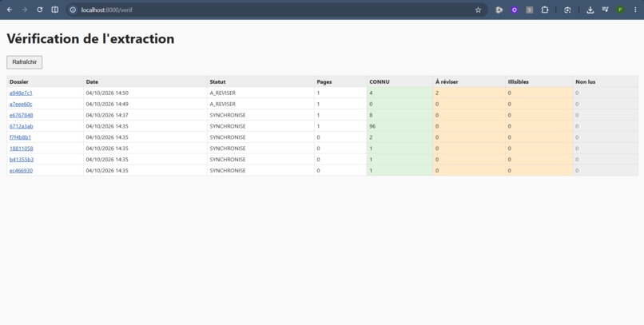
Task: Open dossier e6767848
Action: pos(22,115)
